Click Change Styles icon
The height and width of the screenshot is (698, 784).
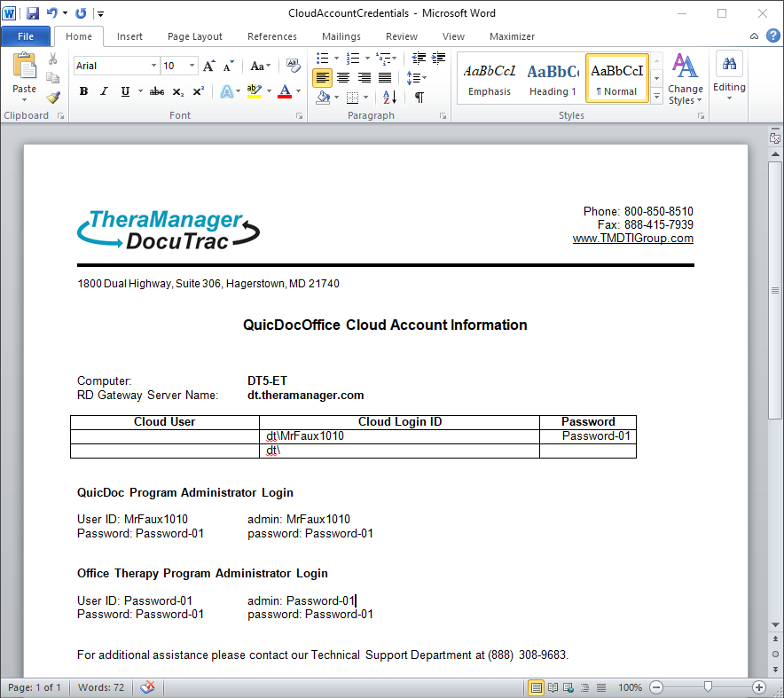coord(685,79)
